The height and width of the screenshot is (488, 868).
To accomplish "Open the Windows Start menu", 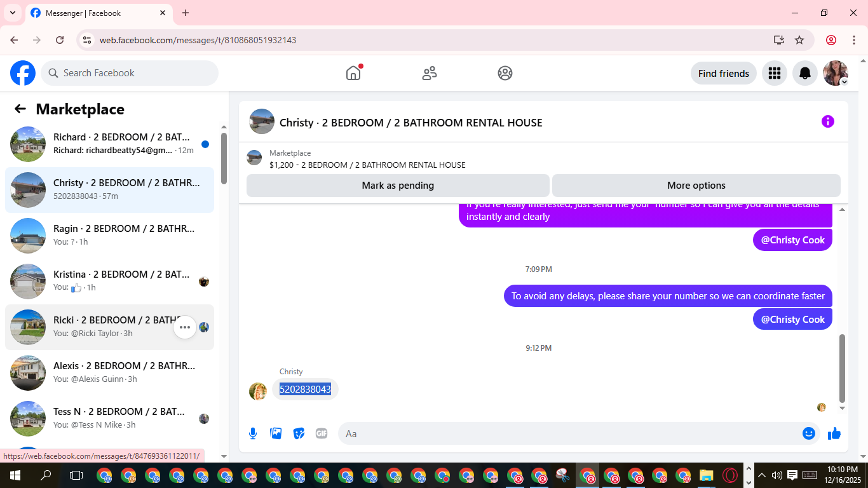I will (x=15, y=475).
